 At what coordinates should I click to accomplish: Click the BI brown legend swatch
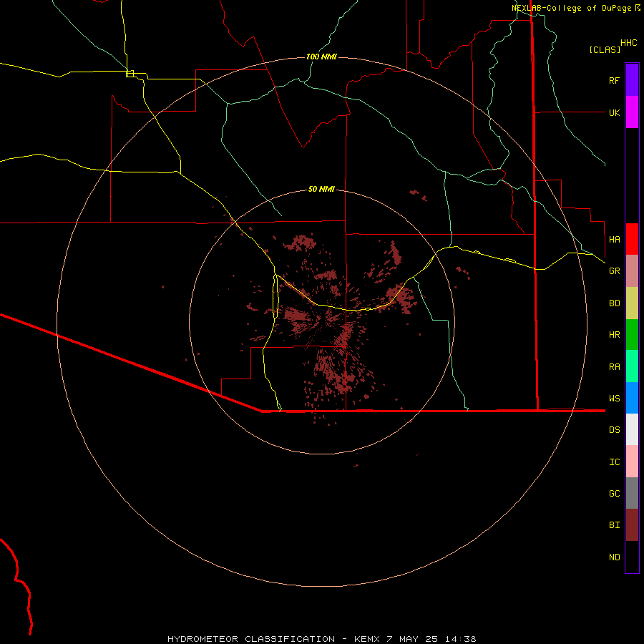(x=632, y=525)
